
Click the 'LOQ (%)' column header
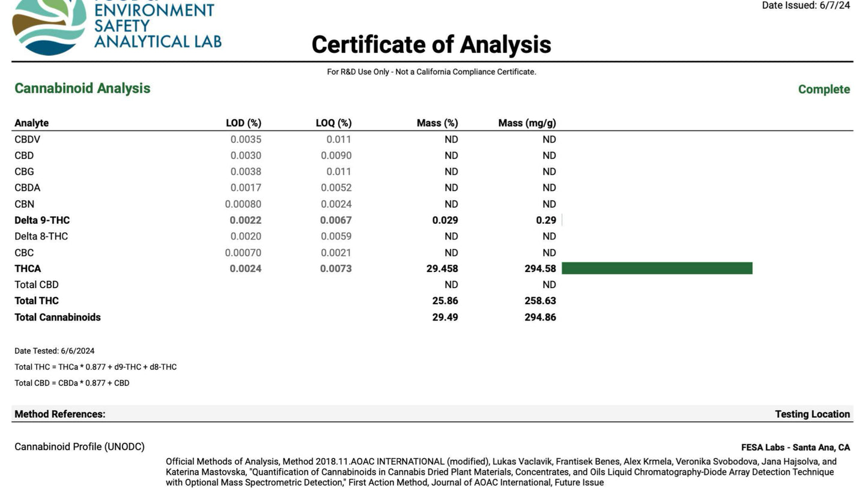[x=333, y=123]
